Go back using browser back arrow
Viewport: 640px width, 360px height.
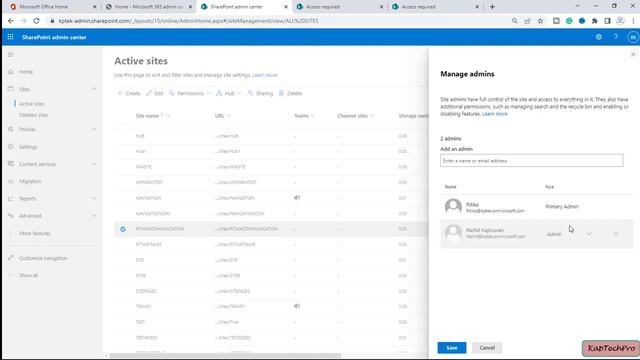click(x=11, y=21)
